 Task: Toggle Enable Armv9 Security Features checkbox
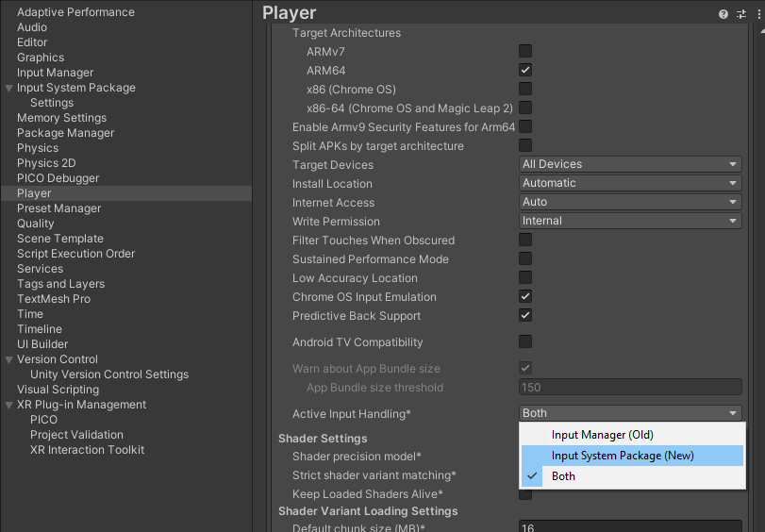pyautogui.click(x=525, y=127)
